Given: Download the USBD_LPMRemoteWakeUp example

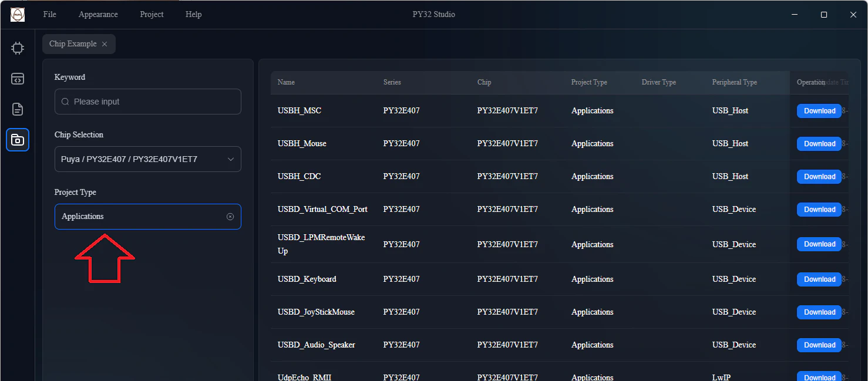Looking at the screenshot, I should point(819,244).
